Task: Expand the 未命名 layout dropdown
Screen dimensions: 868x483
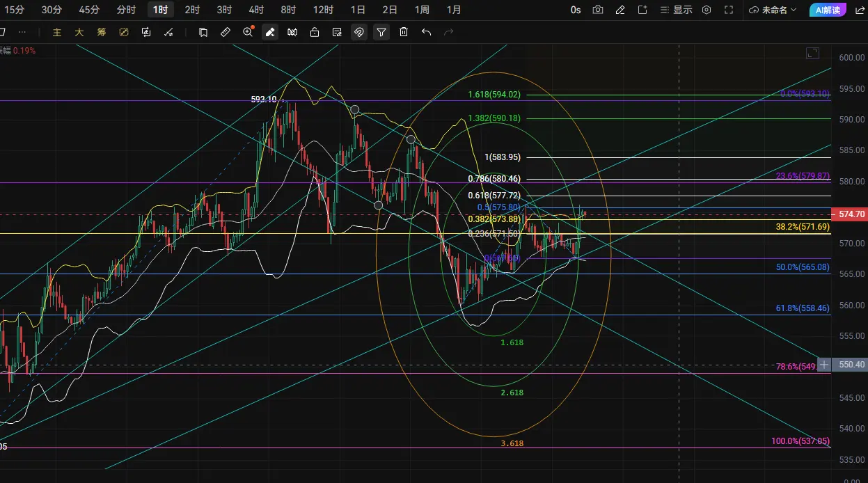Action: 773,10
